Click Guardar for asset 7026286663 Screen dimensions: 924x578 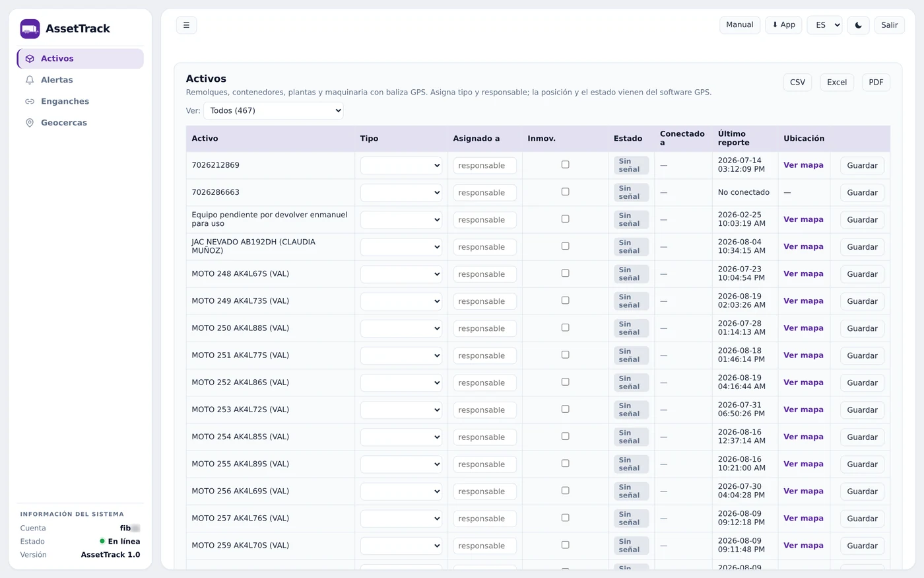862,193
